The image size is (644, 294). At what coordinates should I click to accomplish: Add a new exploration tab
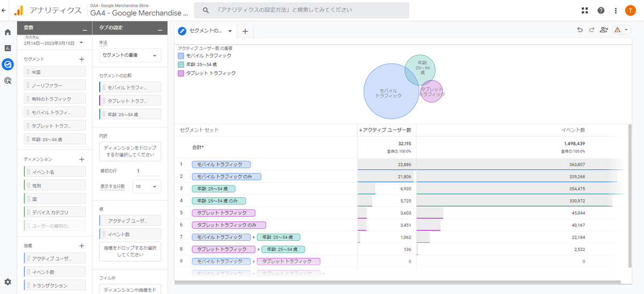[245, 31]
